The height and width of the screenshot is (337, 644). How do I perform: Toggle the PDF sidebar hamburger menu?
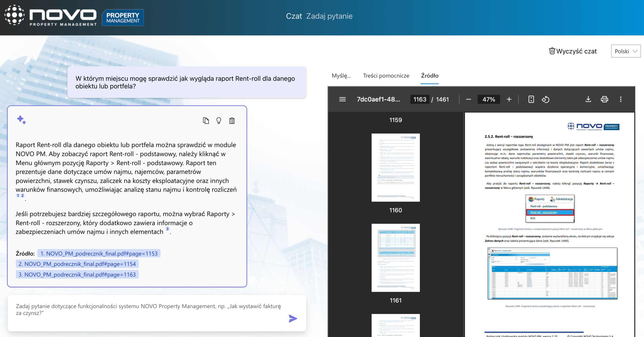pos(342,99)
